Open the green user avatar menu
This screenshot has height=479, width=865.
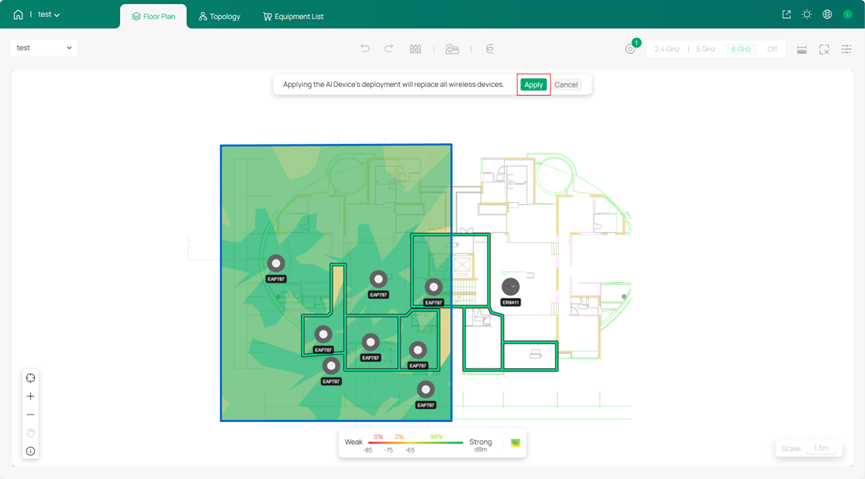[x=848, y=14]
